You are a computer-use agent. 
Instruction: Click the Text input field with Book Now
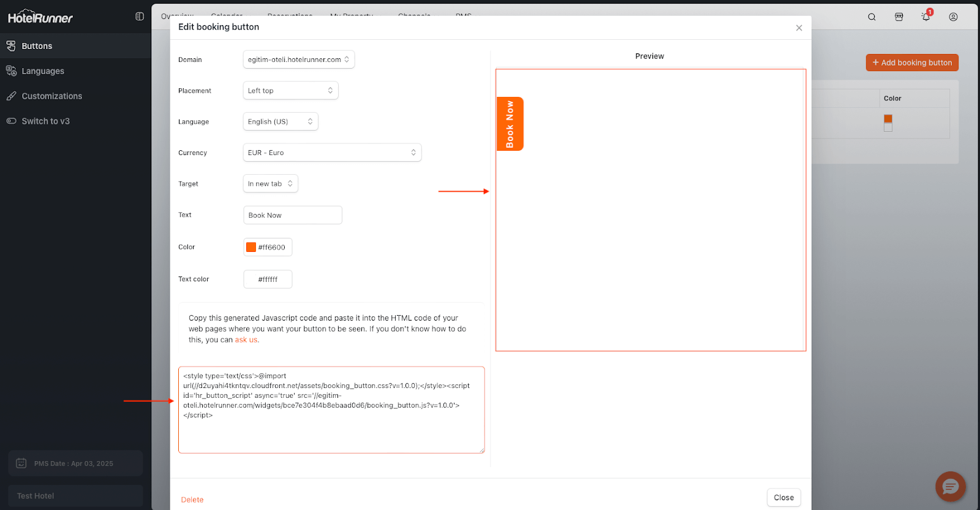(x=292, y=215)
